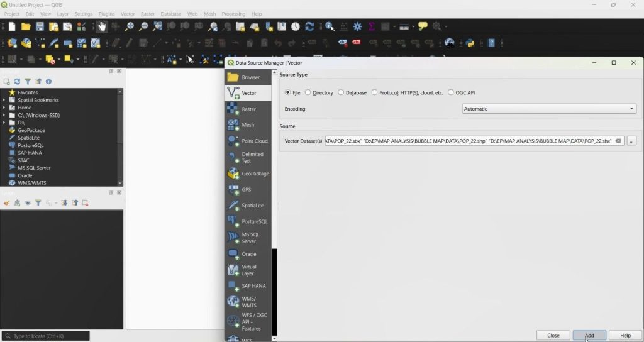Click the Close button in Data Source Manager
644x342 pixels.
tap(553, 336)
